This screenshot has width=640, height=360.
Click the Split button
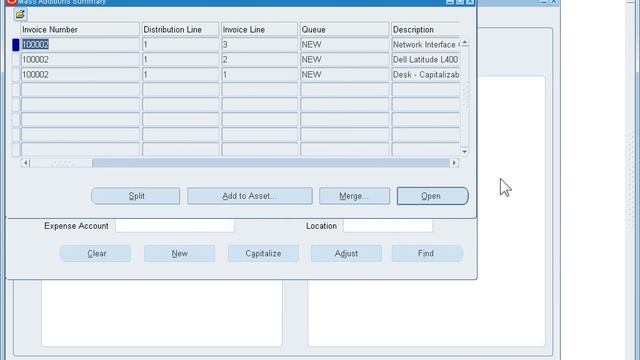click(x=136, y=196)
